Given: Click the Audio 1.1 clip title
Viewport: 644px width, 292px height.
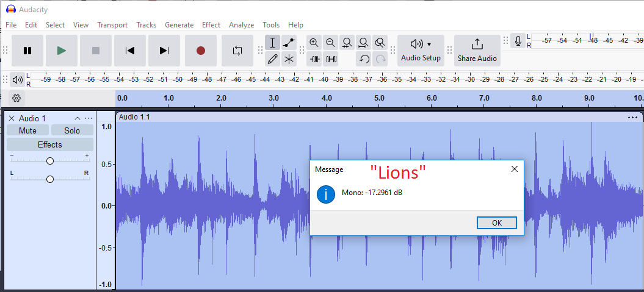Looking at the screenshot, I should [x=134, y=117].
